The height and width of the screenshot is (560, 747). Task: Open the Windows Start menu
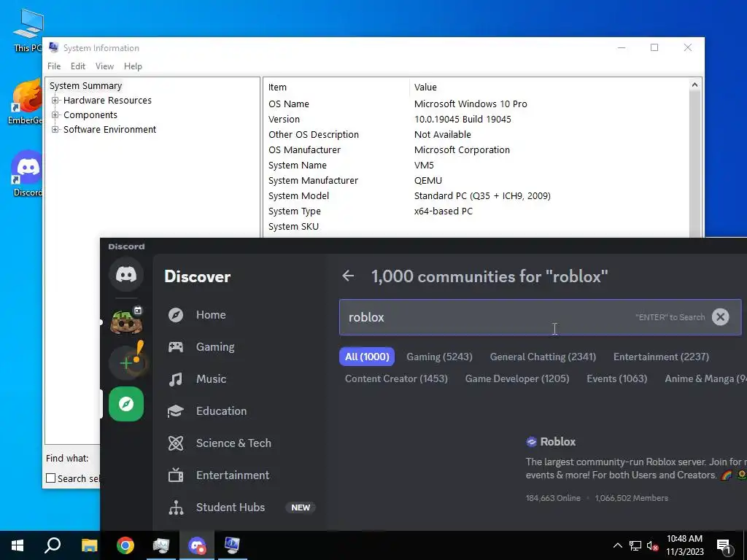18,545
